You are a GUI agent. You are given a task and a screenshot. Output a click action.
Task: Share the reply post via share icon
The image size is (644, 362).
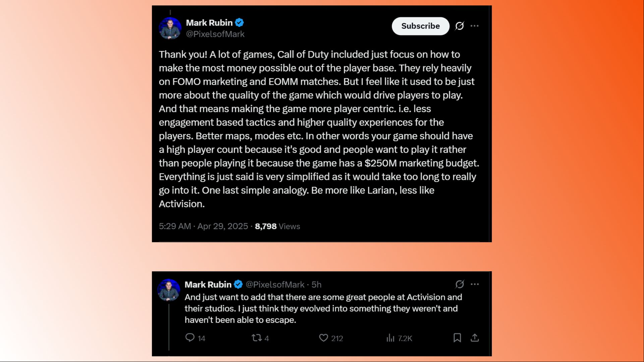click(475, 338)
